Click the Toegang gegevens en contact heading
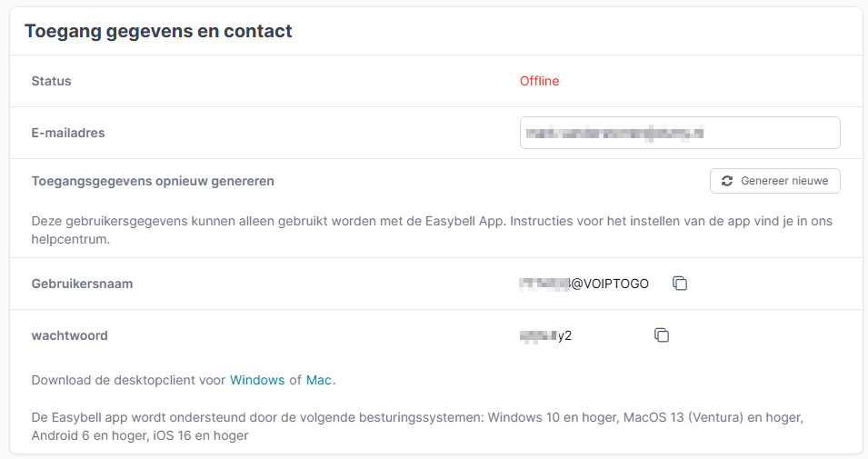 [158, 31]
